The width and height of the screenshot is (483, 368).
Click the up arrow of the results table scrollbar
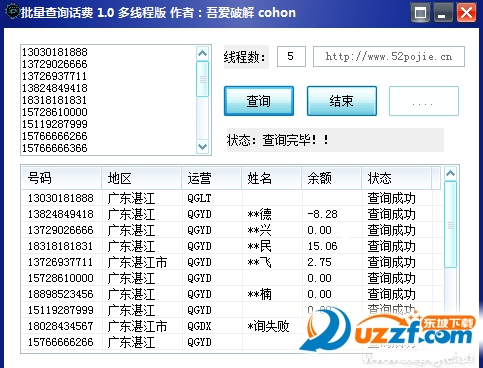(x=450, y=173)
